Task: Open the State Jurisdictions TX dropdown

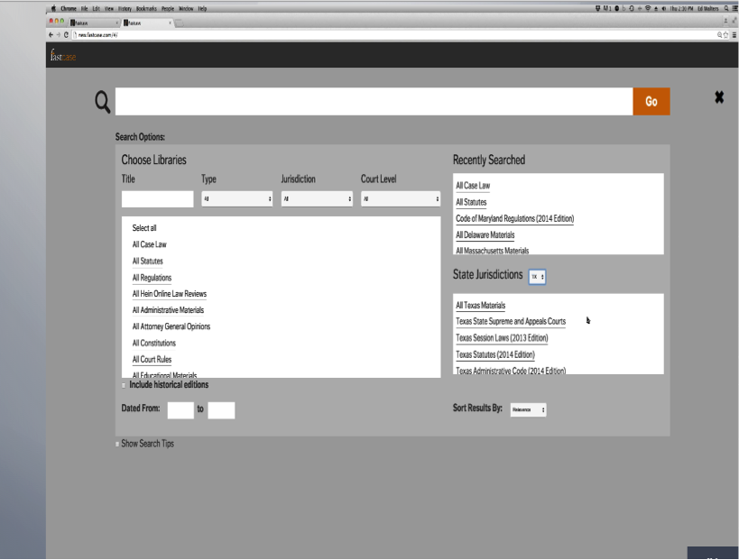Action: click(x=537, y=277)
